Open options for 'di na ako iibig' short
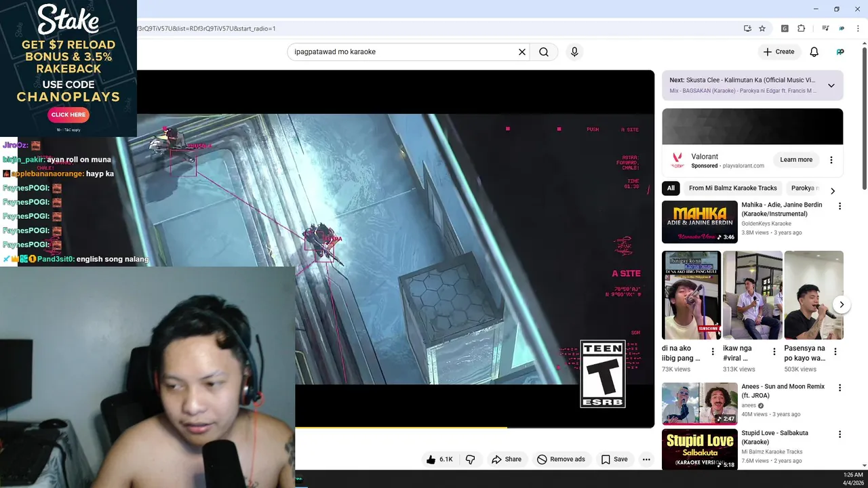 [x=713, y=352]
